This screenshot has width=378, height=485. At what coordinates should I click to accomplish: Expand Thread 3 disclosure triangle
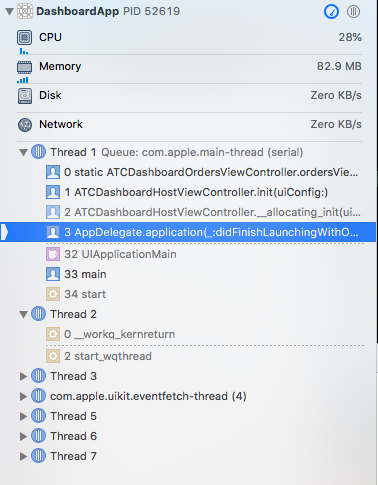tap(23, 376)
